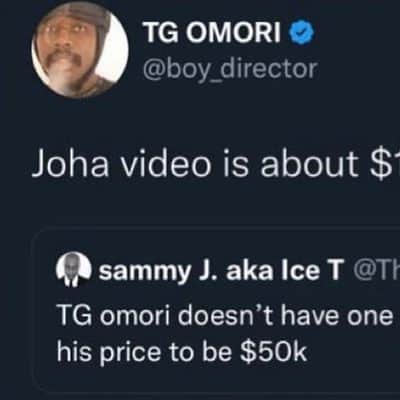The height and width of the screenshot is (400, 400).
Task: Open the TG OMORI display name
Action: point(212,32)
